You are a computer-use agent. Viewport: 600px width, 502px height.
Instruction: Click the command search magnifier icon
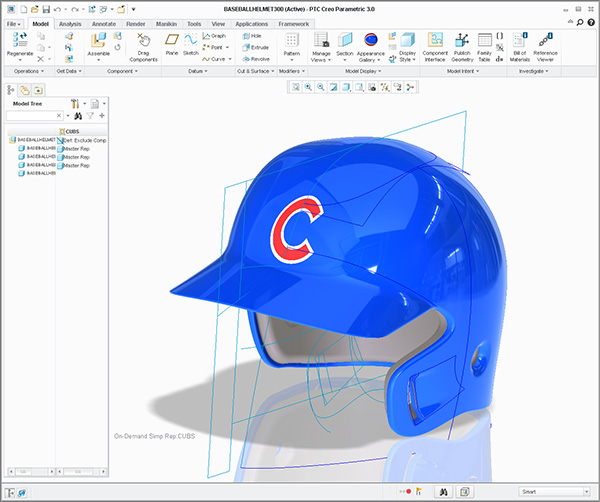(x=580, y=22)
